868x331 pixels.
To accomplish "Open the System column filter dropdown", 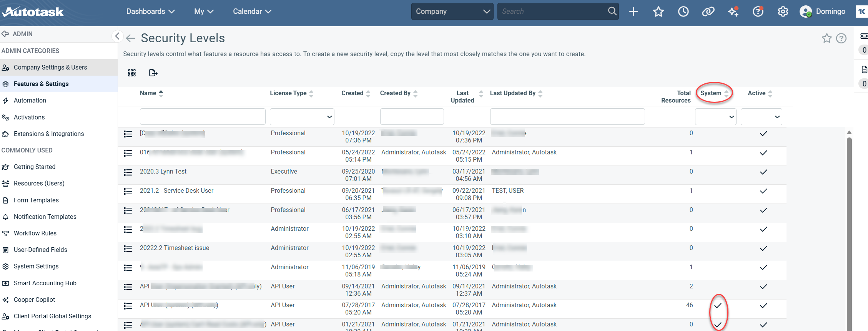I will (x=715, y=117).
